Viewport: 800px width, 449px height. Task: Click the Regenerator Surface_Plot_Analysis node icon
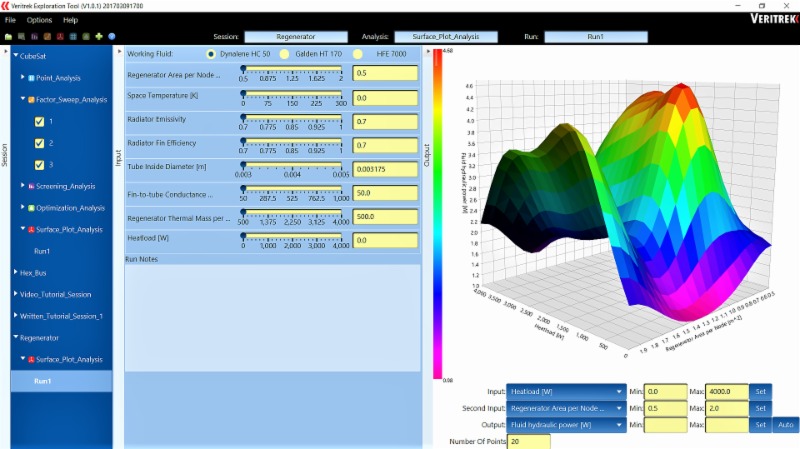(31, 360)
